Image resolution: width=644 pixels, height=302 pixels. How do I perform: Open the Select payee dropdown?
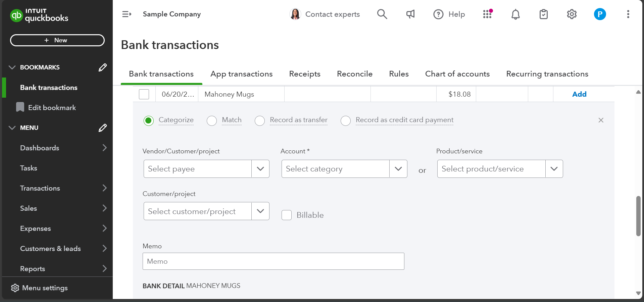[x=260, y=169]
